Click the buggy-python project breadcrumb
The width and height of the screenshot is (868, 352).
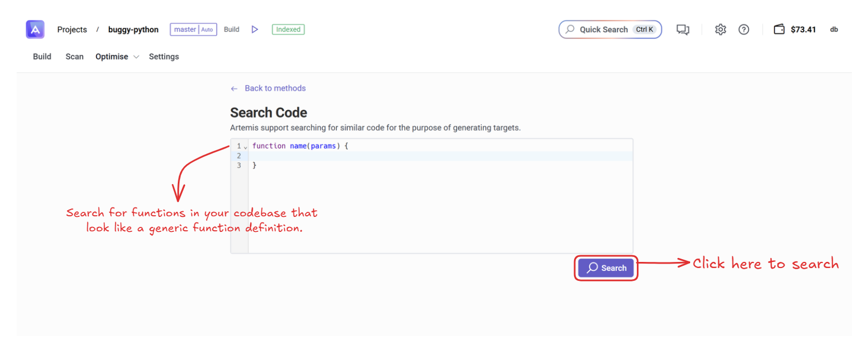(133, 29)
